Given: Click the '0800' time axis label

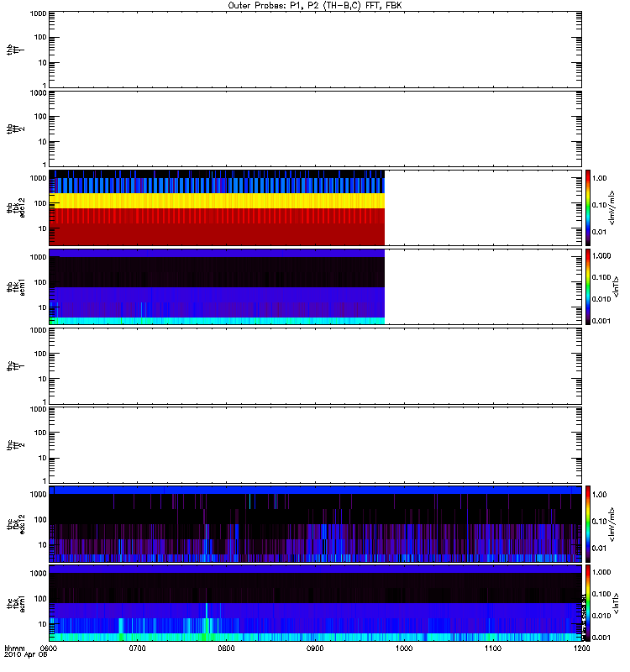Looking at the screenshot, I should click(226, 648).
